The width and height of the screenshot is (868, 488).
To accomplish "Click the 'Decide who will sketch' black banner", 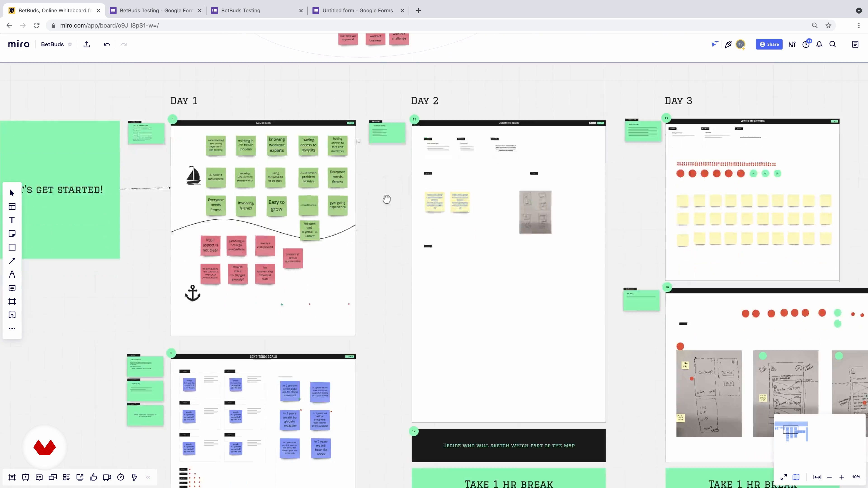I will point(508,445).
